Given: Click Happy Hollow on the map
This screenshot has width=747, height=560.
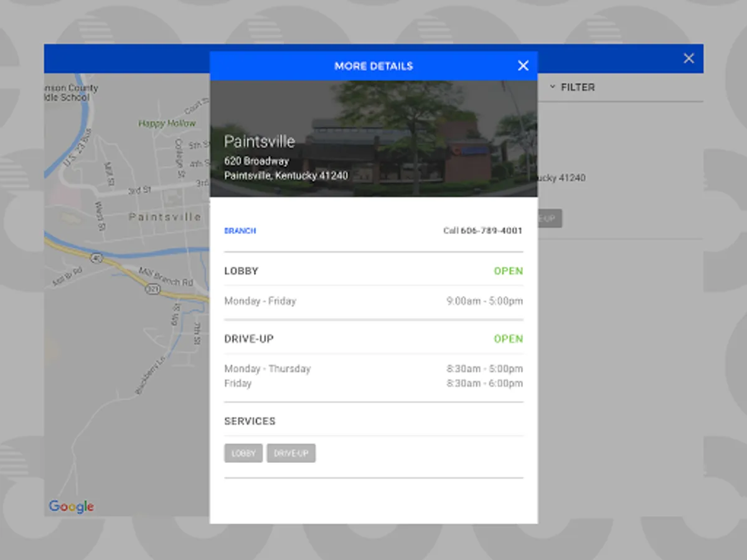Looking at the screenshot, I should click(x=167, y=123).
